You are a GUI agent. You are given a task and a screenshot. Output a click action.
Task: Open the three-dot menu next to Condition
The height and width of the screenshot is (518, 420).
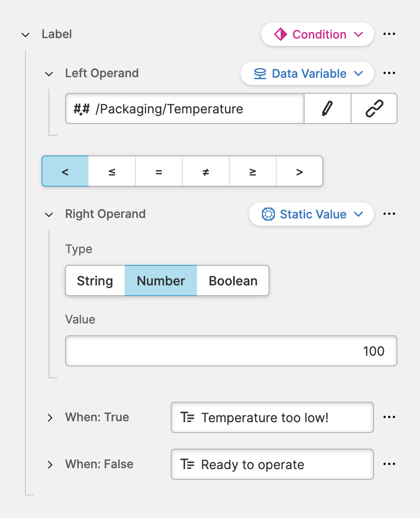[389, 34]
